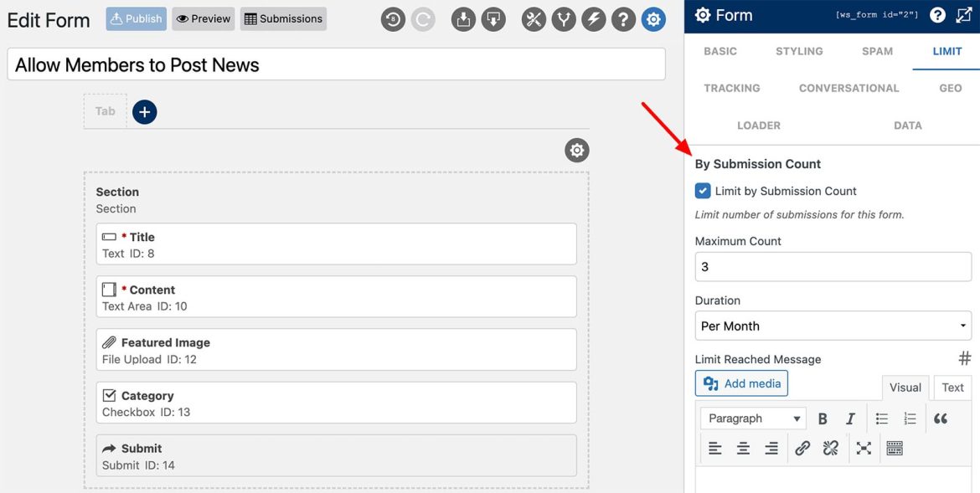This screenshot has height=493, width=980.
Task: Open the Duration dropdown showing Per Month
Action: pyautogui.click(x=832, y=326)
